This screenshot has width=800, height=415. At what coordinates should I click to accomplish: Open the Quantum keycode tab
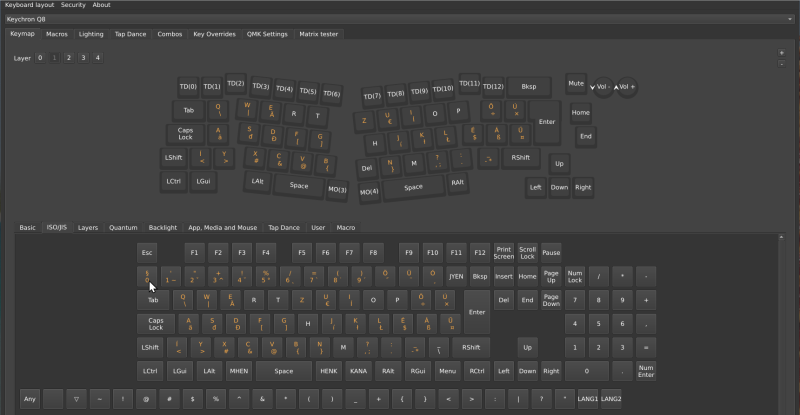123,228
